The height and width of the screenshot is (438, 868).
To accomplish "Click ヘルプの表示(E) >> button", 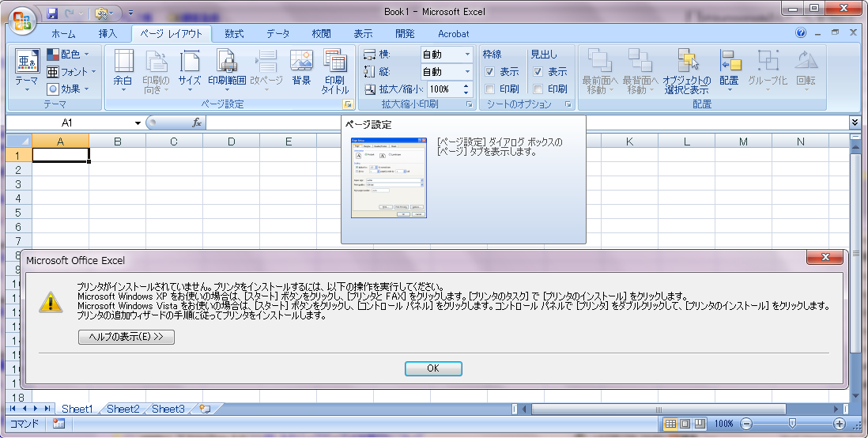I will pos(126,337).
